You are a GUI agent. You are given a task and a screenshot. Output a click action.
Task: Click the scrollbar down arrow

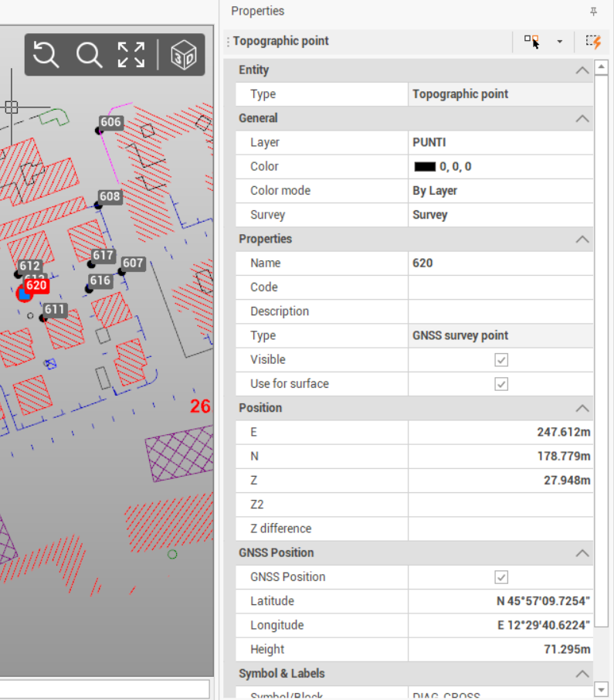[x=602, y=688]
